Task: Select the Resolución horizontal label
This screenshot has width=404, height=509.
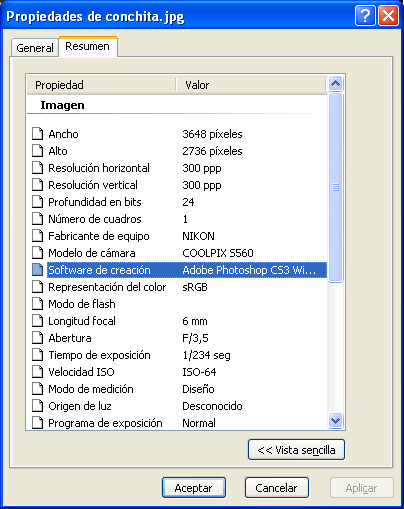Action: (x=99, y=168)
